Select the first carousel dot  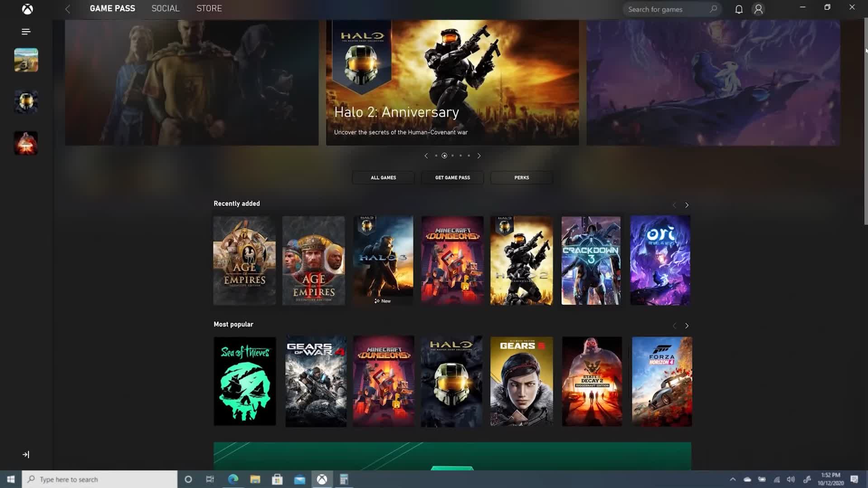pyautogui.click(x=436, y=156)
